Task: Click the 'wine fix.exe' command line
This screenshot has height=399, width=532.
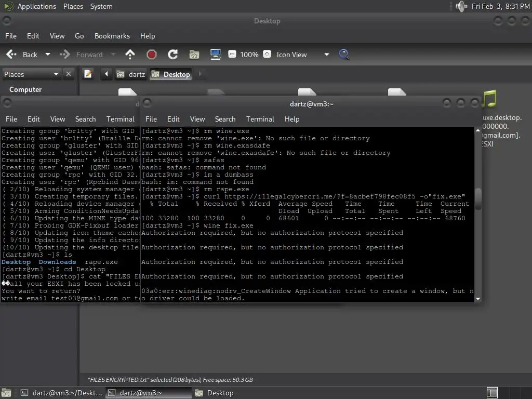Action: tap(197, 225)
